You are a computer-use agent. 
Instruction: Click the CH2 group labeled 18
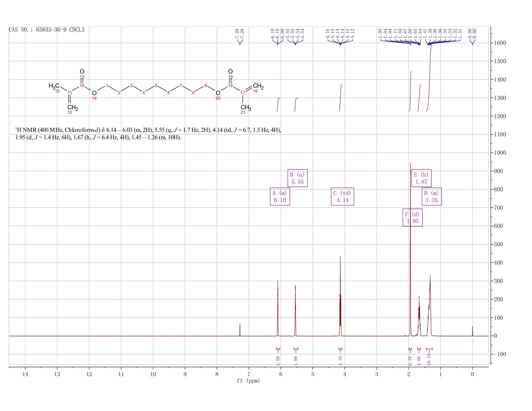click(258, 86)
